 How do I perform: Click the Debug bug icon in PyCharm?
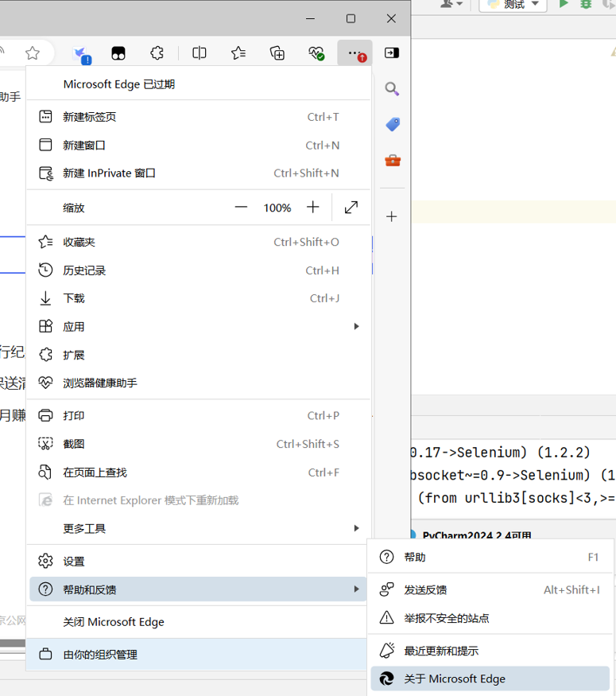pyautogui.click(x=586, y=4)
